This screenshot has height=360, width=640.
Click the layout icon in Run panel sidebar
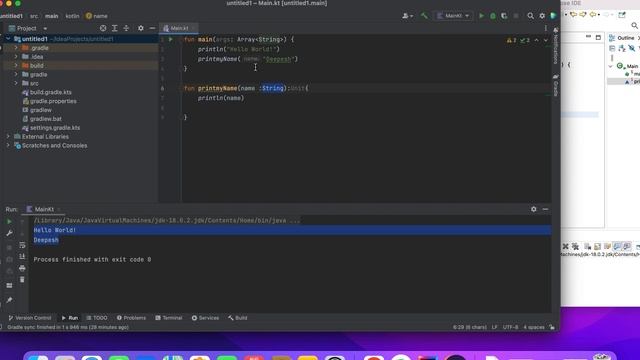pyautogui.click(x=9, y=285)
